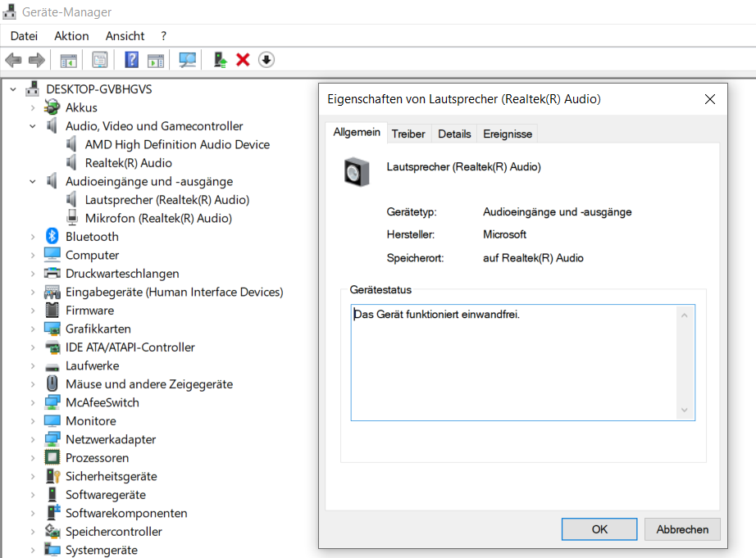Click the Bluetooth icon in device tree
Image resolution: width=756 pixels, height=558 pixels.
(x=52, y=236)
